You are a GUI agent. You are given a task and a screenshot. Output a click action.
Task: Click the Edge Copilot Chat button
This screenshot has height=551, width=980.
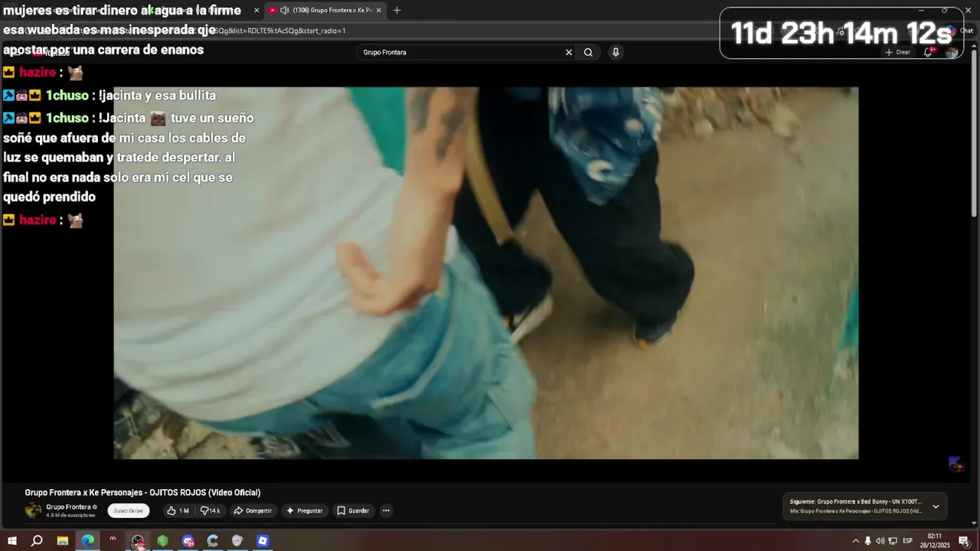[x=959, y=31]
